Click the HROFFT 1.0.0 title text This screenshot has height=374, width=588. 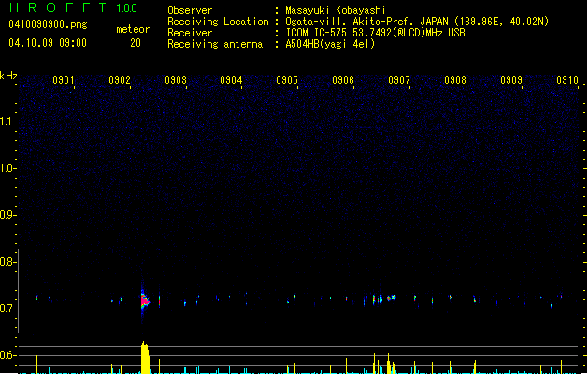73,7
